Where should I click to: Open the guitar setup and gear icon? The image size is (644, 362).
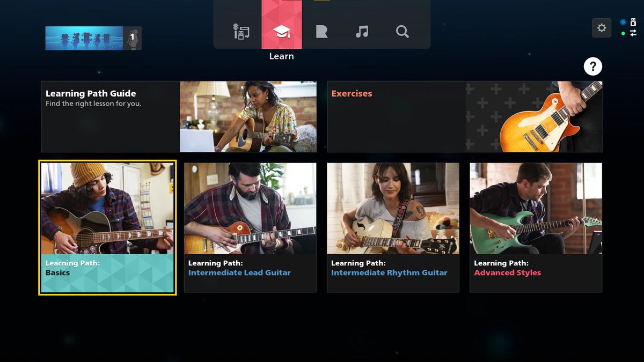pyautogui.click(x=241, y=32)
